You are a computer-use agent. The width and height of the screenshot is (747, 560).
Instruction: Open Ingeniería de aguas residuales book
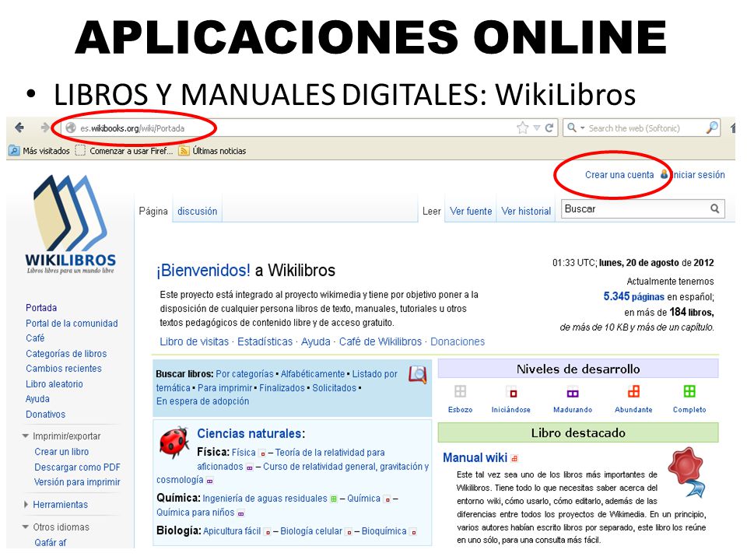(x=265, y=498)
